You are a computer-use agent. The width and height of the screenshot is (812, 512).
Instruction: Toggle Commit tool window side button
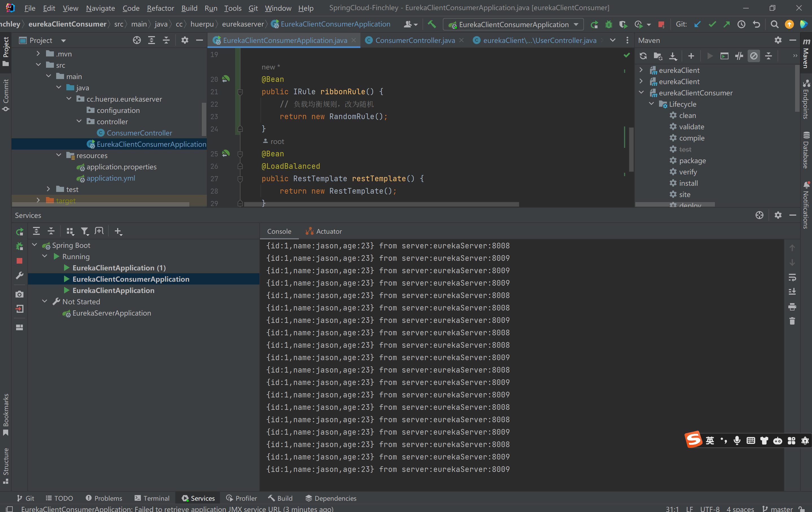coord(5,95)
